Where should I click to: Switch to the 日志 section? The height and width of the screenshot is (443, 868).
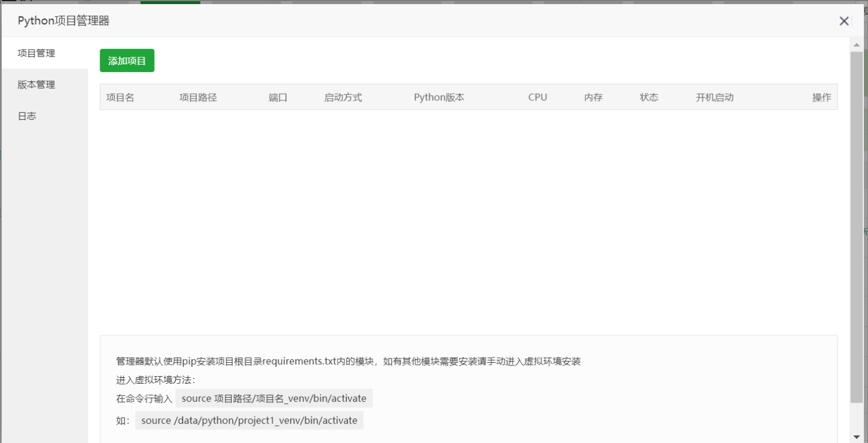27,116
